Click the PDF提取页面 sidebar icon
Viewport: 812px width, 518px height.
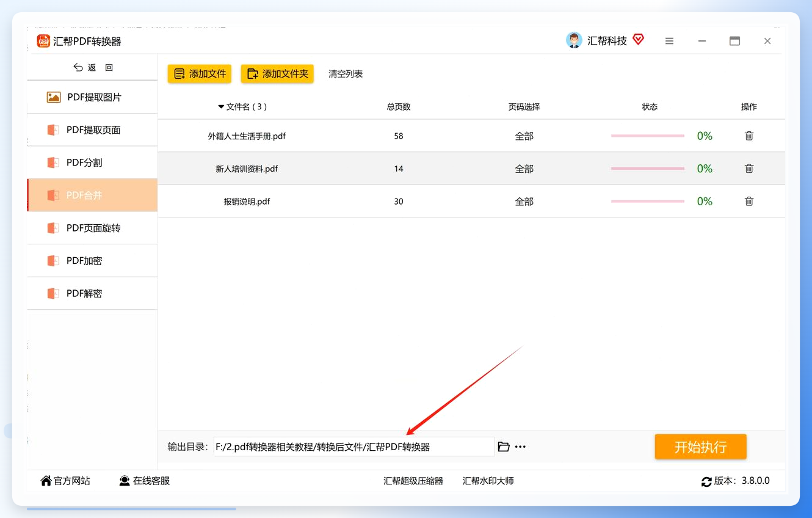[x=54, y=130]
